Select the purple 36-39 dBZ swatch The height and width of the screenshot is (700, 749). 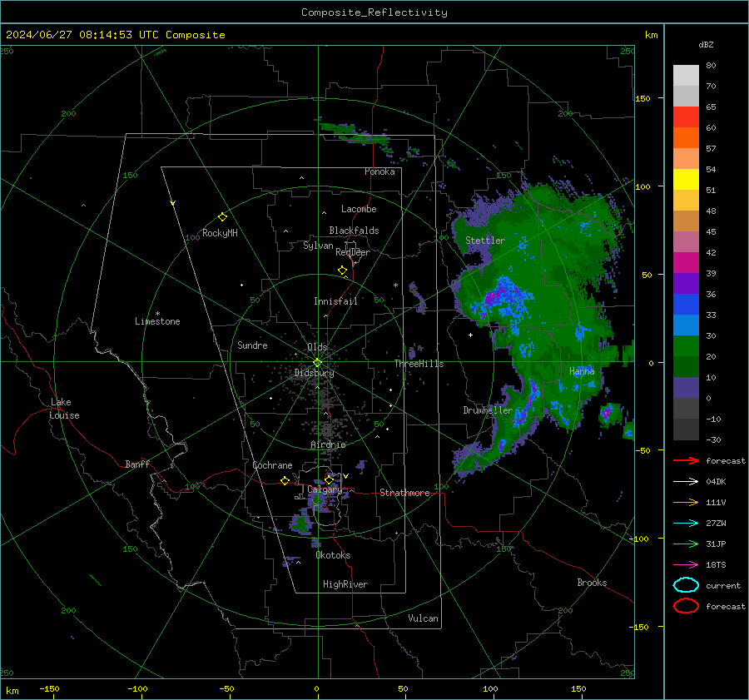pos(686,284)
